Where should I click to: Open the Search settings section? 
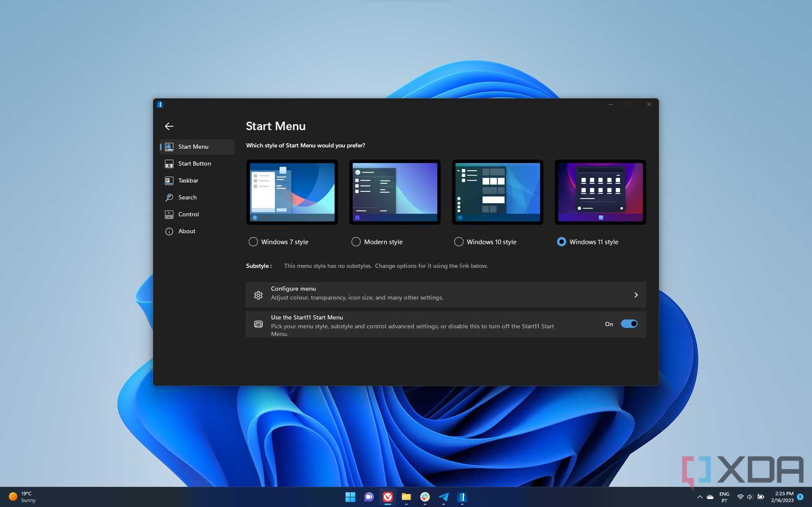(x=187, y=197)
